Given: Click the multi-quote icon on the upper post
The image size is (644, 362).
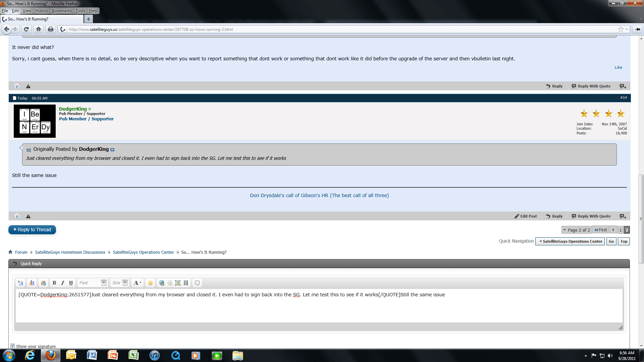Looking at the screenshot, I should click(623, 86).
